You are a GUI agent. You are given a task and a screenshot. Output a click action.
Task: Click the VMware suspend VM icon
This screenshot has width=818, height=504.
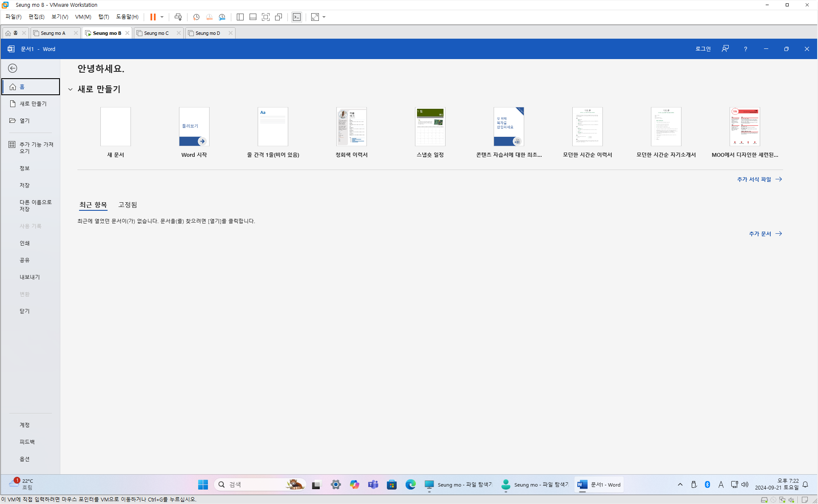[x=153, y=17]
